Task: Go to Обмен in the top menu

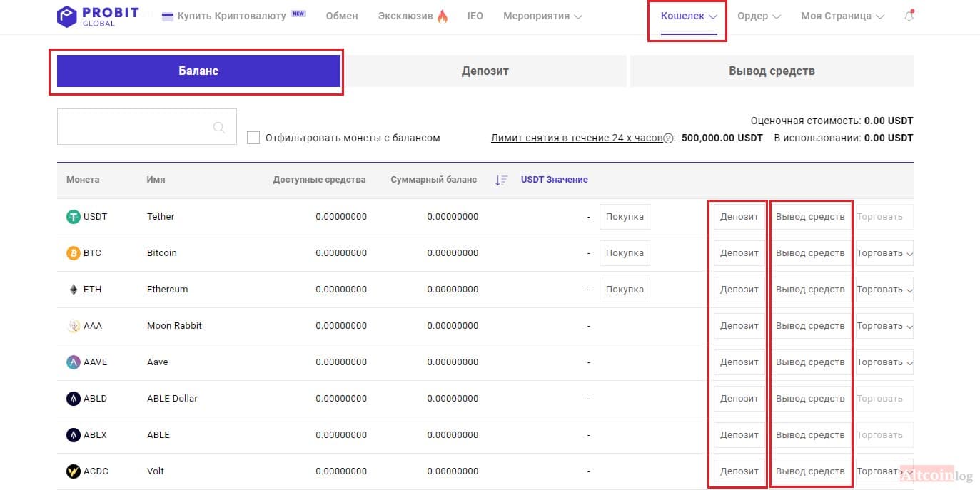Action: pyautogui.click(x=342, y=16)
